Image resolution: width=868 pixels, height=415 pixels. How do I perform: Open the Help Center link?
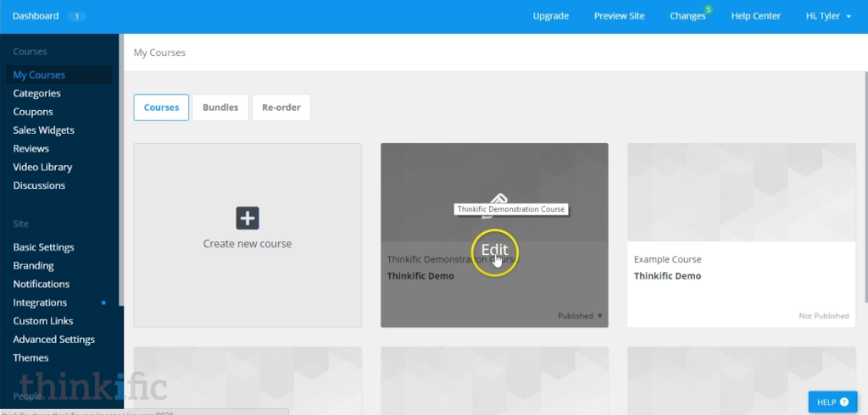[x=755, y=16]
